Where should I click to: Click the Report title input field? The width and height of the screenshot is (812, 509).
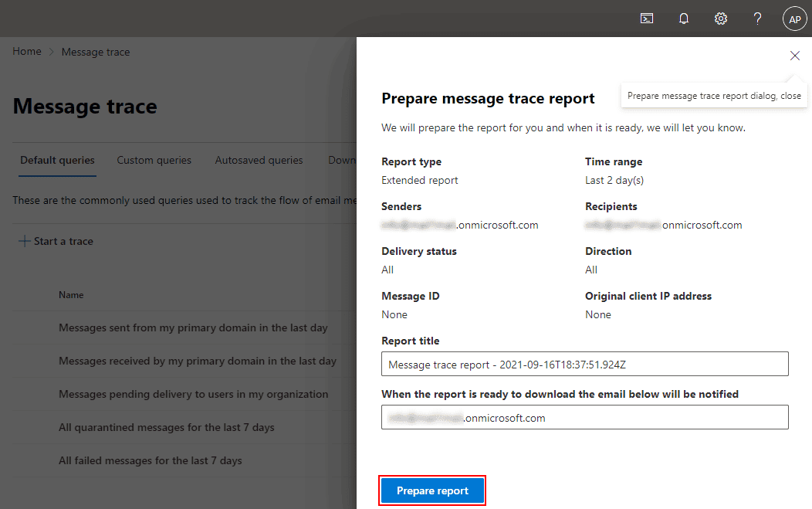[x=584, y=364]
